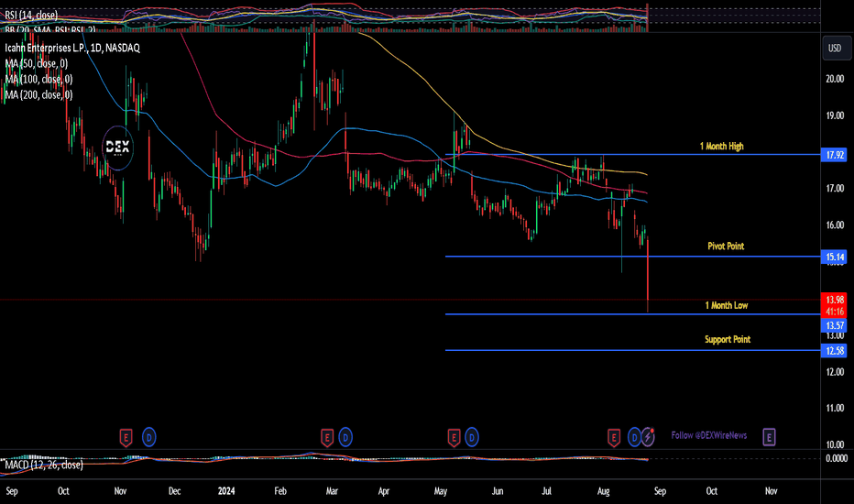Open the dividend marker D below November 2023
This screenshot has width=854, height=504.
pyautogui.click(x=149, y=437)
